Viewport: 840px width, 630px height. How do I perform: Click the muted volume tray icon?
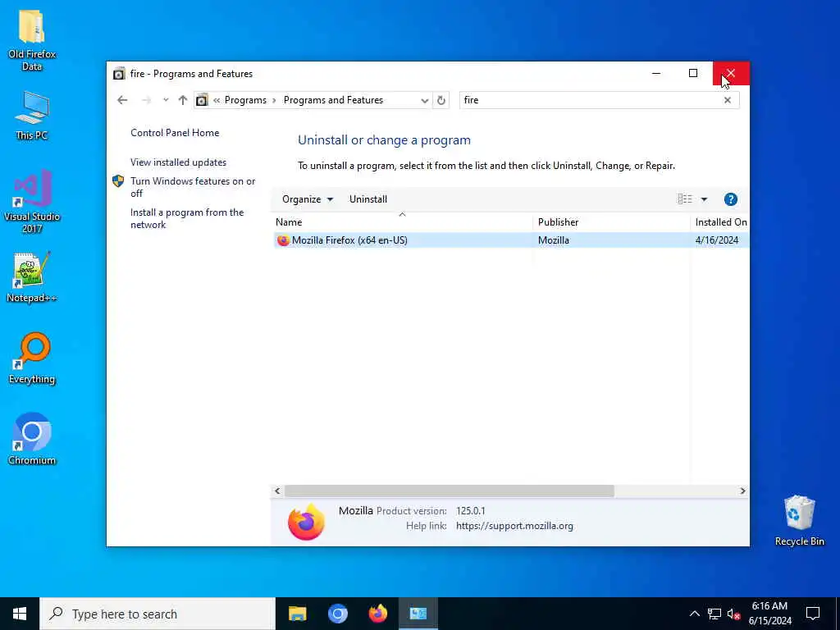click(x=733, y=614)
